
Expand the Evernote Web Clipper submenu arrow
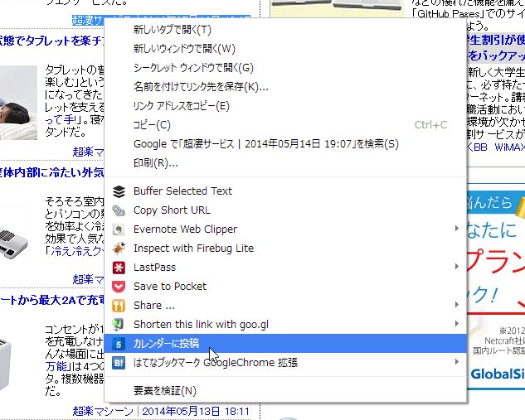coord(457,229)
